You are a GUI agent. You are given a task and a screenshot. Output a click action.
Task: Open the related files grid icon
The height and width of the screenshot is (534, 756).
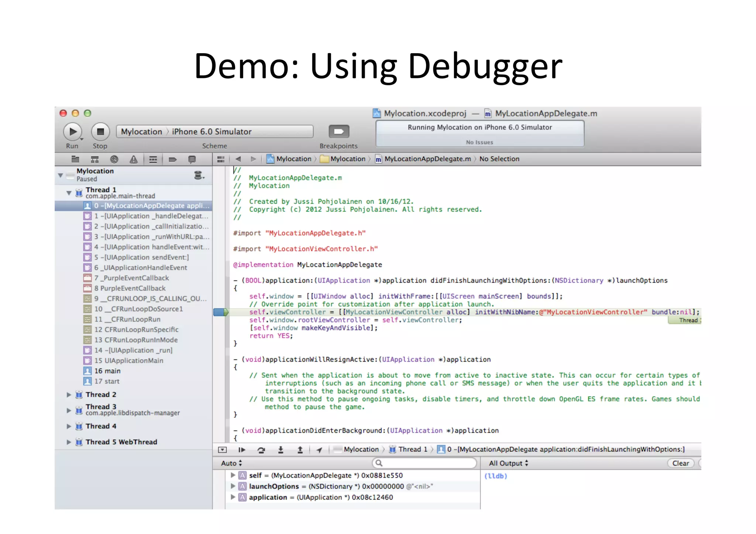coord(221,159)
